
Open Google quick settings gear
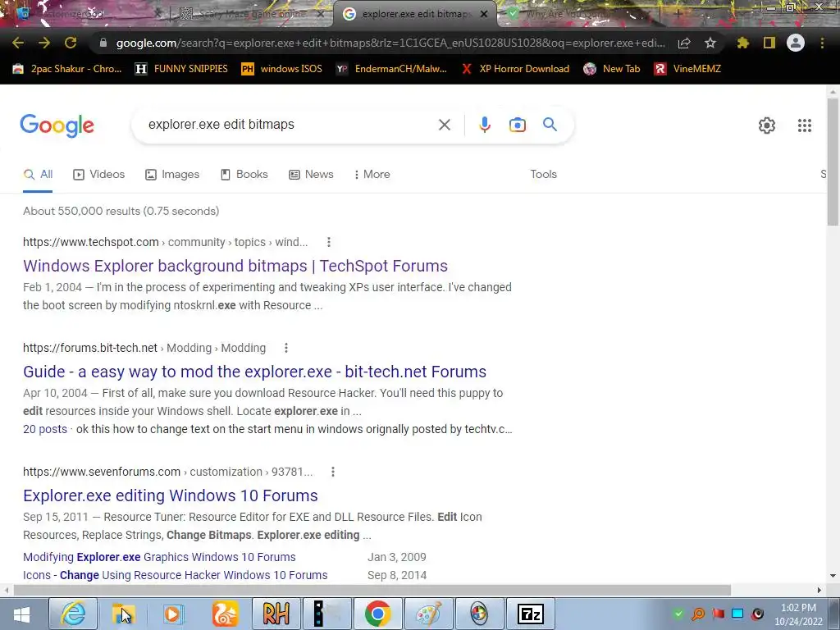(x=767, y=126)
